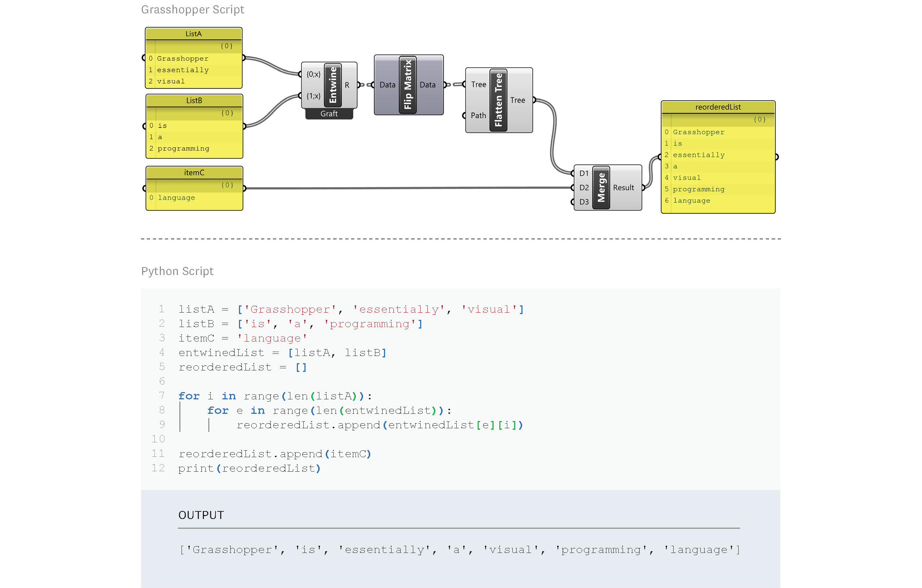922x588 pixels.
Task: Click the Graft tag under Entwine
Action: (x=329, y=114)
